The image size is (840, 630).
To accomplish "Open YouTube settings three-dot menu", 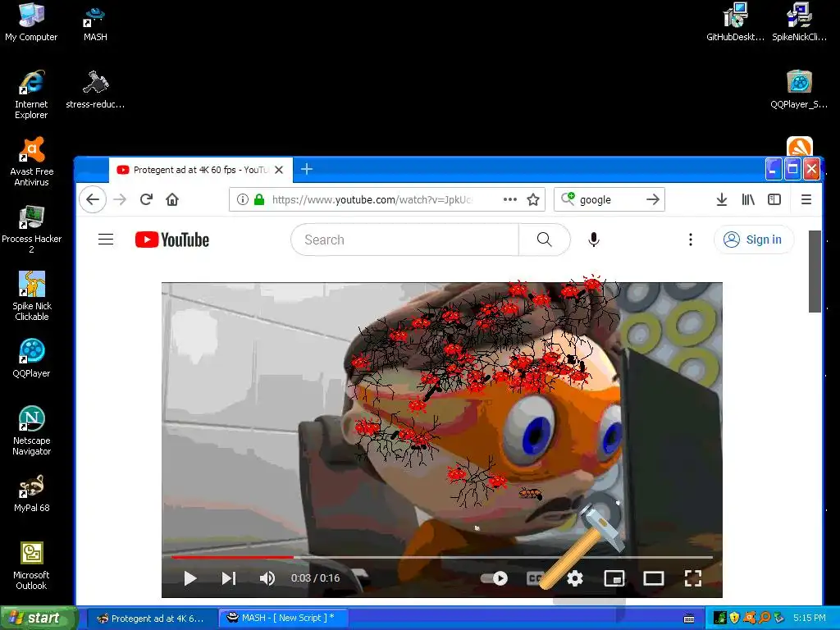I will coord(691,240).
